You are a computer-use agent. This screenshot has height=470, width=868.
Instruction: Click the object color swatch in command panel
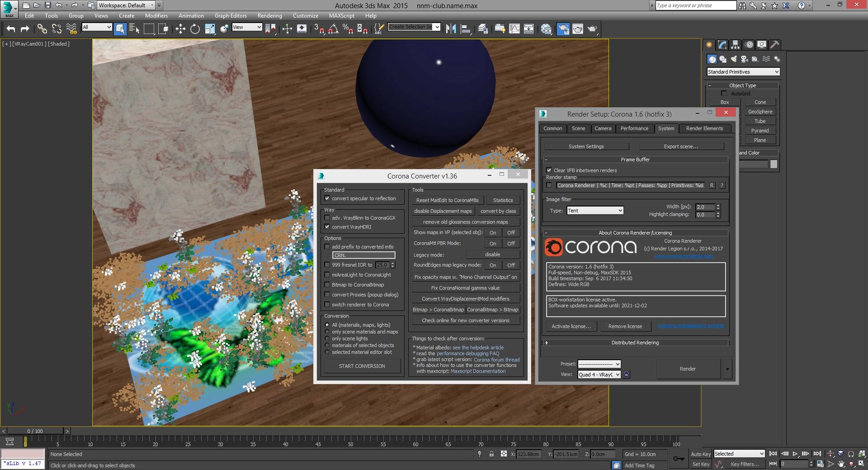[774, 164]
